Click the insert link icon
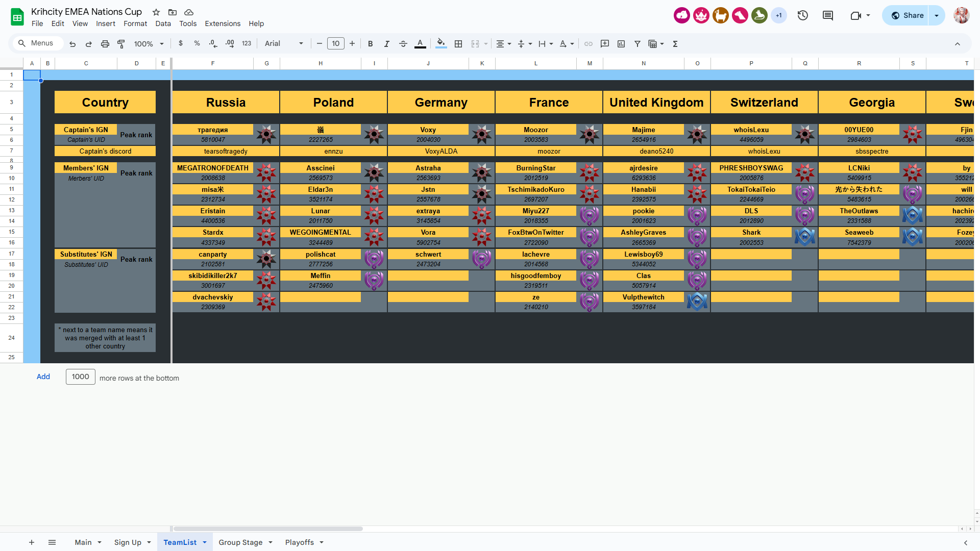 (589, 44)
